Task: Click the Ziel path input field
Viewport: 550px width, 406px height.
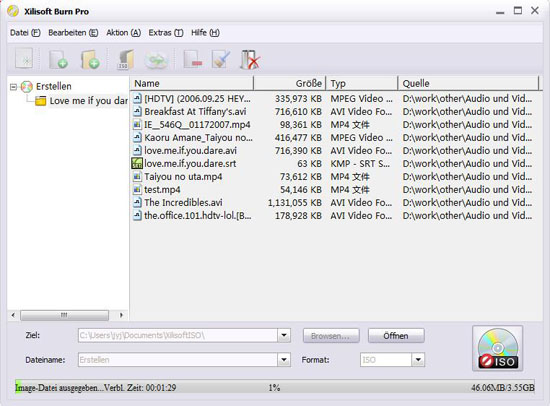Action: click(178, 335)
